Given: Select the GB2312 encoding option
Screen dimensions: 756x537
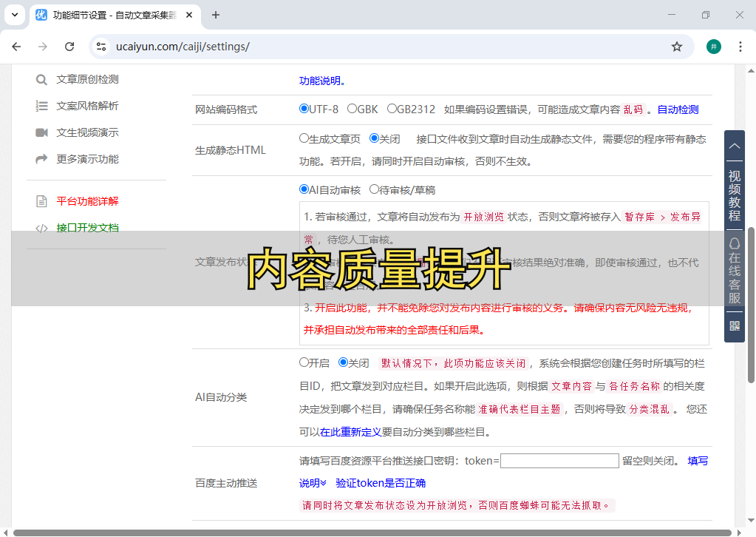Looking at the screenshot, I should 392,109.
